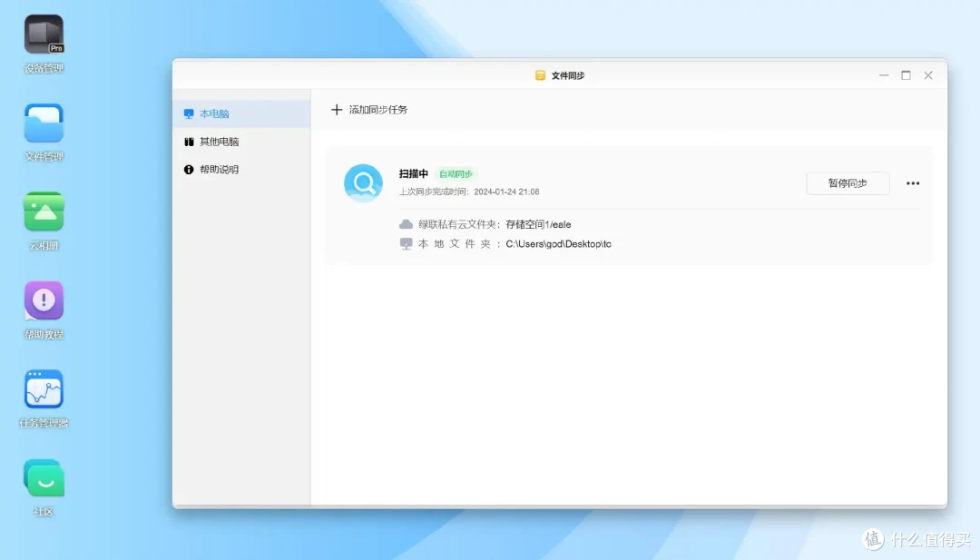Click the monitor icon beside 本地文件夹

pos(406,244)
